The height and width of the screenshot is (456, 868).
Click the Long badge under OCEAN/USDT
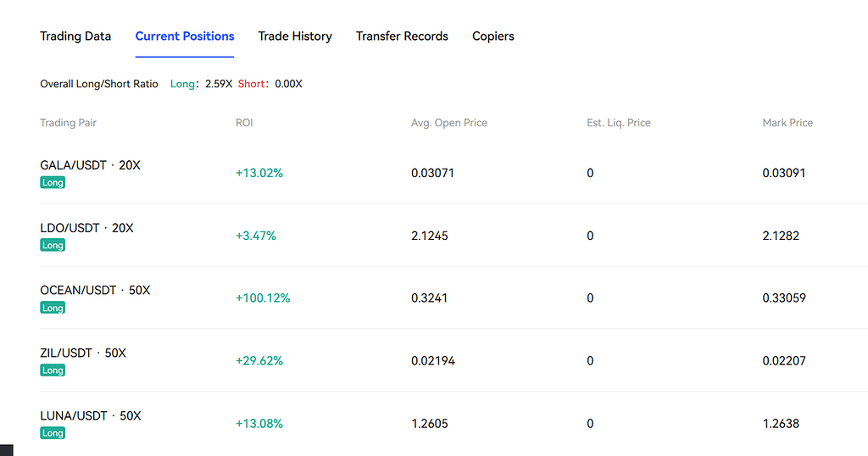[53, 308]
